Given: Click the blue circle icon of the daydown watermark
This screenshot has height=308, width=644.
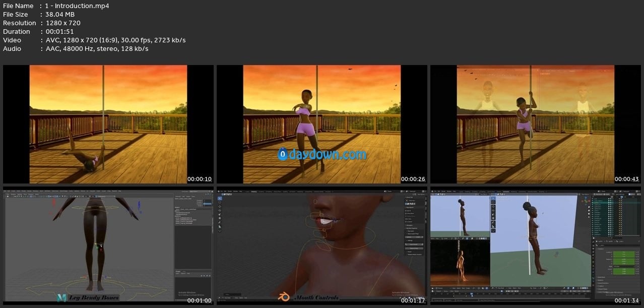Looking at the screenshot, I should 283,154.
